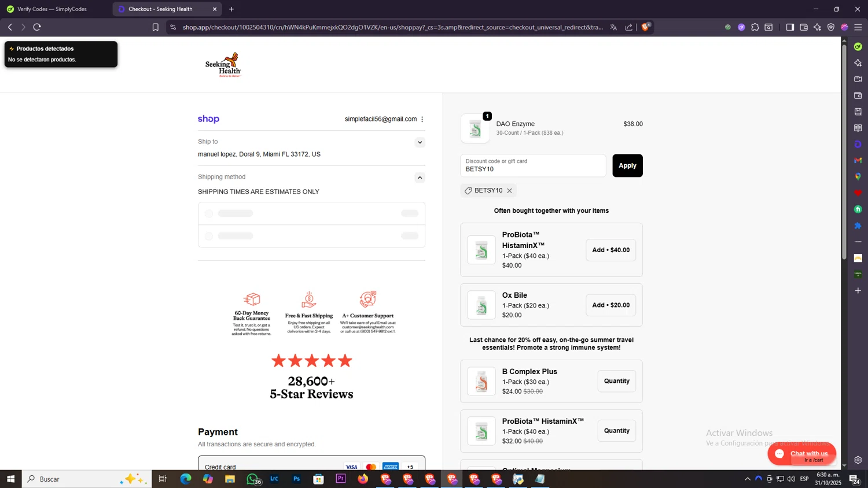Click the Windows Buscar search box

(87, 479)
